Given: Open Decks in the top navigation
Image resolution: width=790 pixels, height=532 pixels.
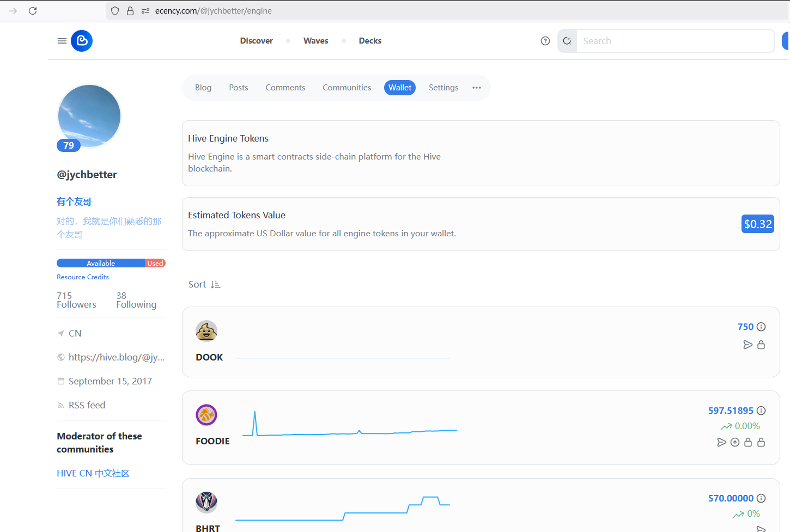Looking at the screenshot, I should [x=370, y=41].
